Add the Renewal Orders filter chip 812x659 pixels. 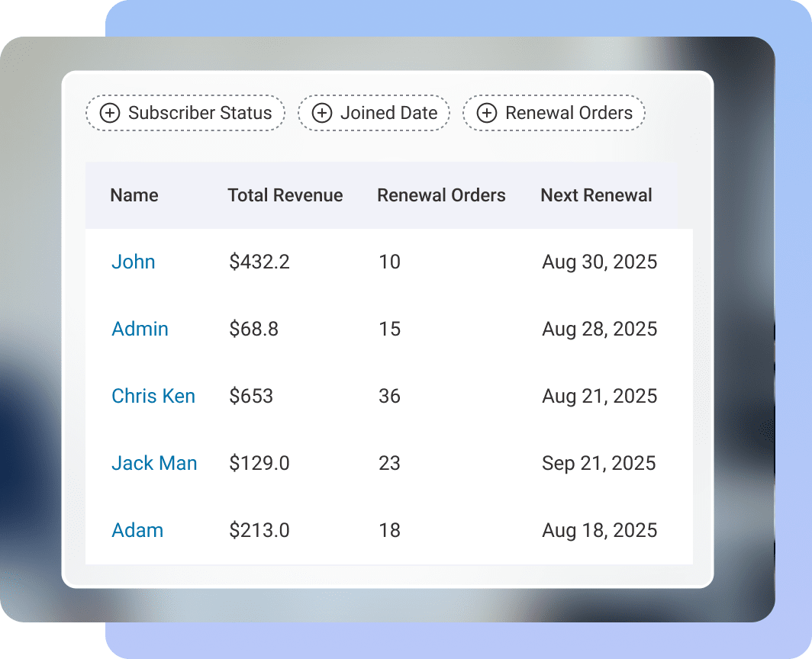(x=553, y=113)
